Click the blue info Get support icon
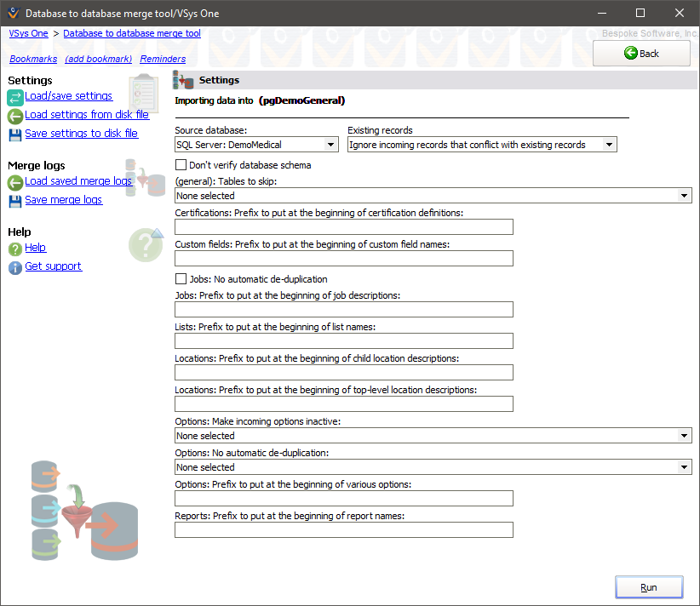Viewport: 700px width, 606px height. [x=15, y=267]
